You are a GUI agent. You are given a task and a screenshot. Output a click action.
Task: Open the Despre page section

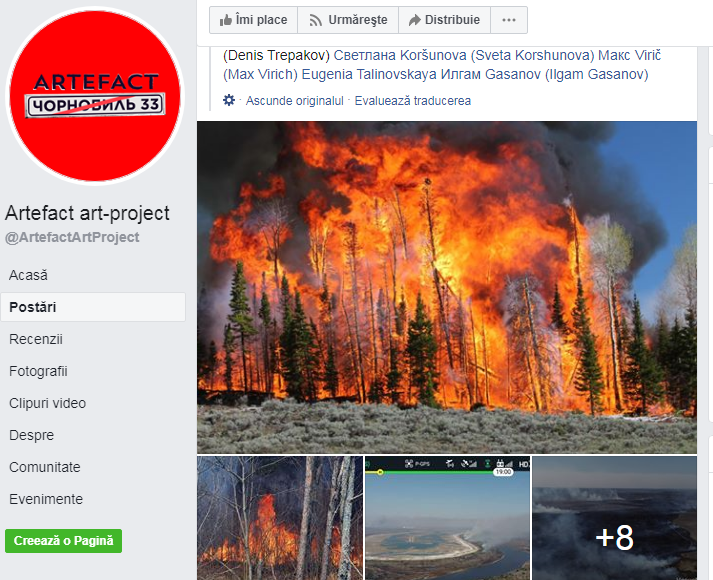point(31,435)
